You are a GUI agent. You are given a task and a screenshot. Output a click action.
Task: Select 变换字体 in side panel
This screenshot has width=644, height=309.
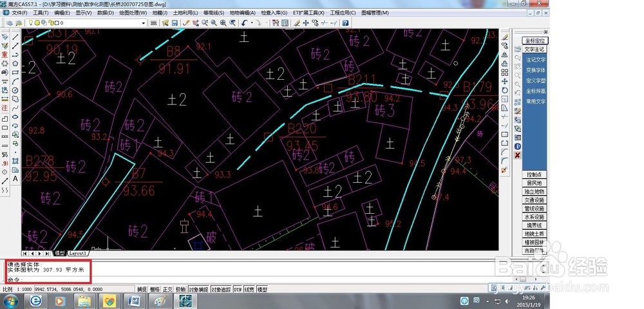point(536,70)
